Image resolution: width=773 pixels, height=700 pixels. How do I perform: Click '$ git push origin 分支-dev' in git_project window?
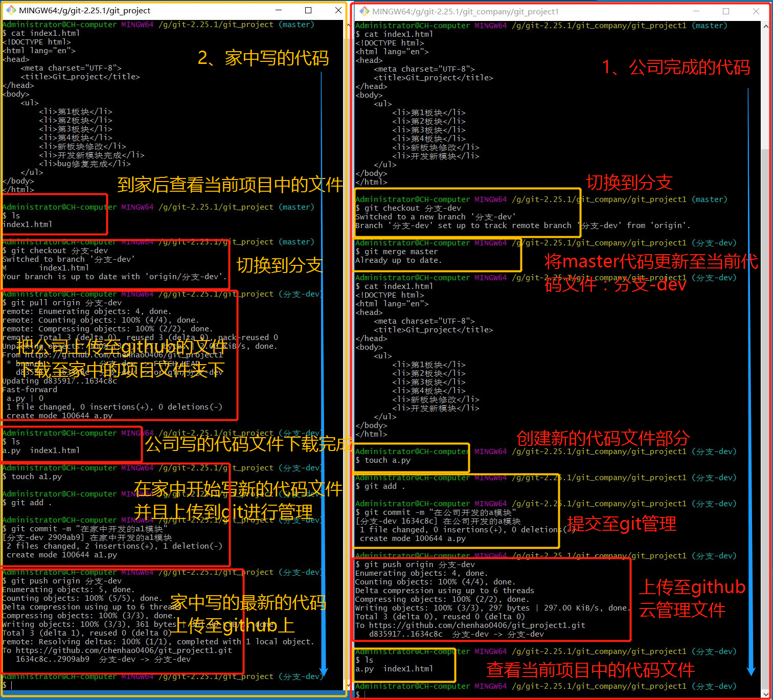point(62,581)
